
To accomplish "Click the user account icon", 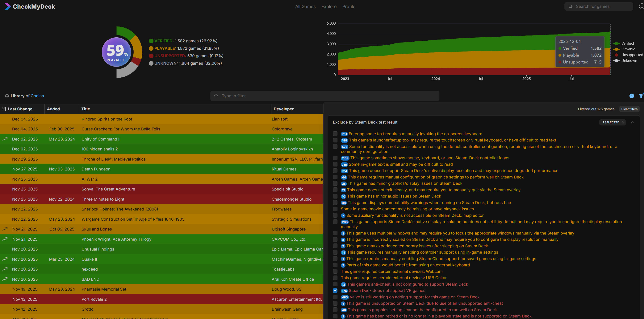I will (x=641, y=6).
